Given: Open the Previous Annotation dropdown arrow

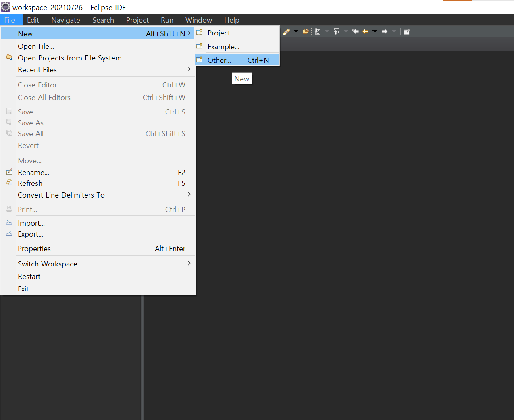Looking at the screenshot, I should (346, 31).
